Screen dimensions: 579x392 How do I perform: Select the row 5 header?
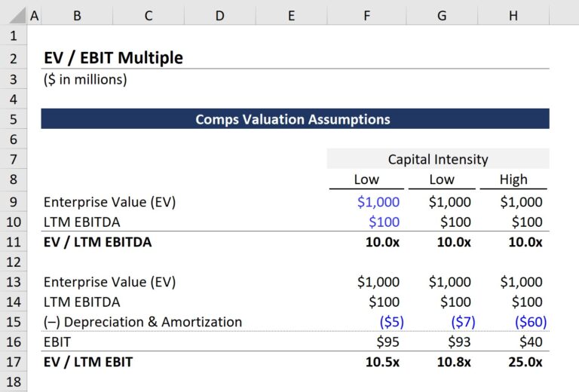tap(13, 119)
